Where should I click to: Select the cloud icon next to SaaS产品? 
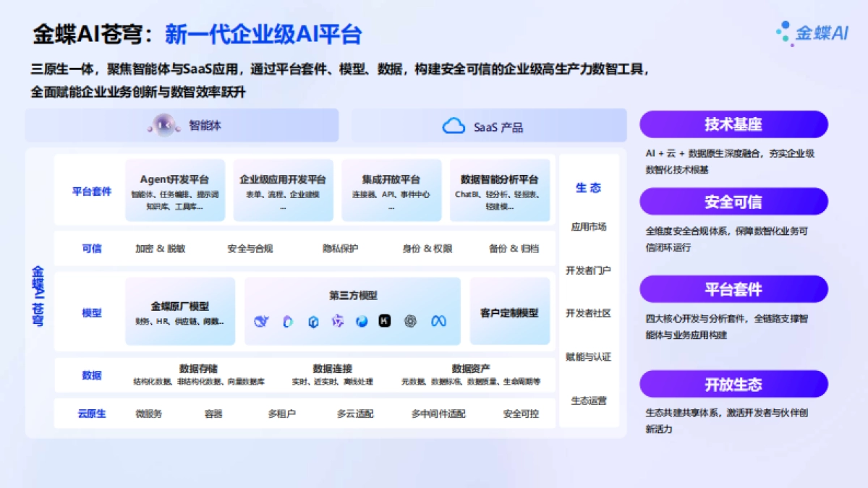(455, 124)
